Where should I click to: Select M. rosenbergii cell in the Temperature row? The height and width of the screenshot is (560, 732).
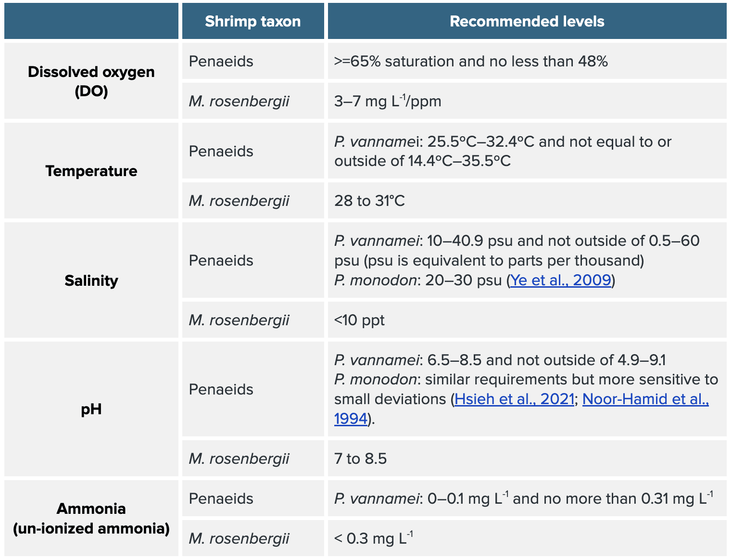(x=239, y=201)
